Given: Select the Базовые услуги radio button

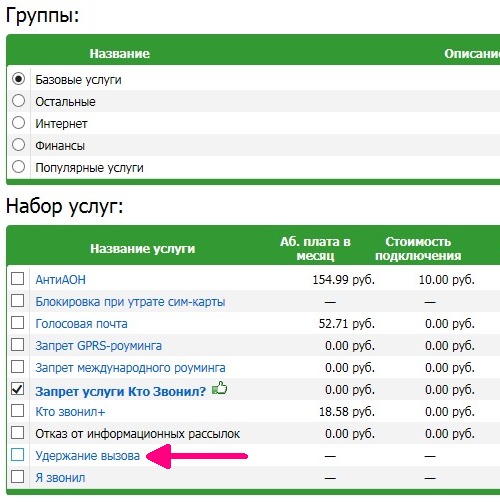Looking at the screenshot, I should [x=18, y=79].
